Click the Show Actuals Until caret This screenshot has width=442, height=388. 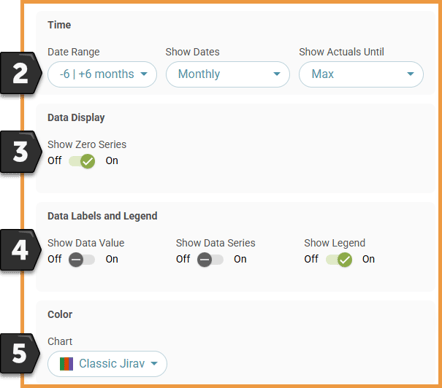click(x=410, y=74)
